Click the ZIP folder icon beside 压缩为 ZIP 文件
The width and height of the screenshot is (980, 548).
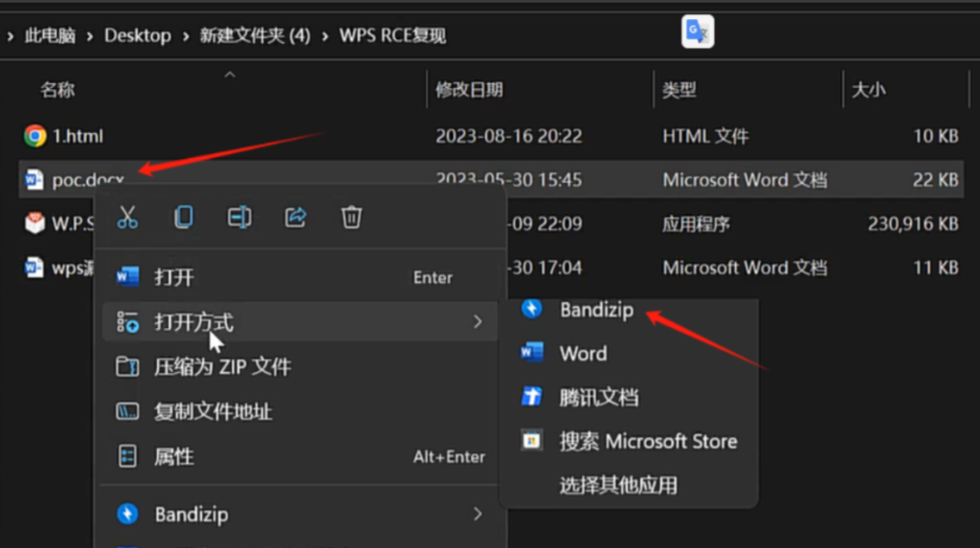point(127,367)
